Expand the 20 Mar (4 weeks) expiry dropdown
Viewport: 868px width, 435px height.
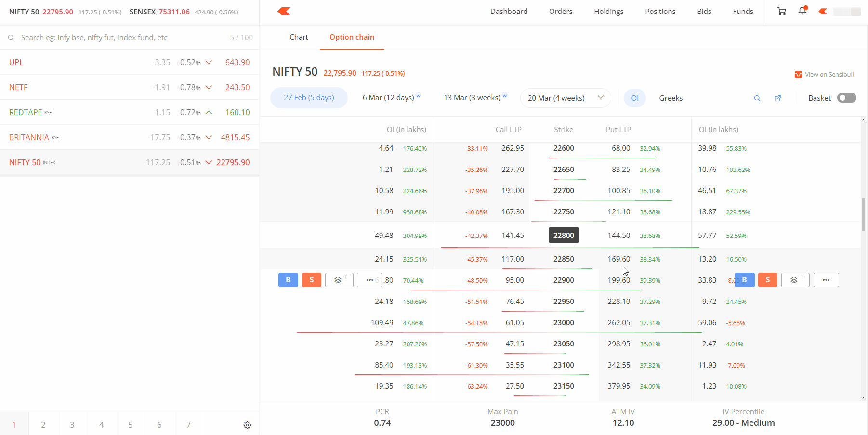[x=566, y=98]
